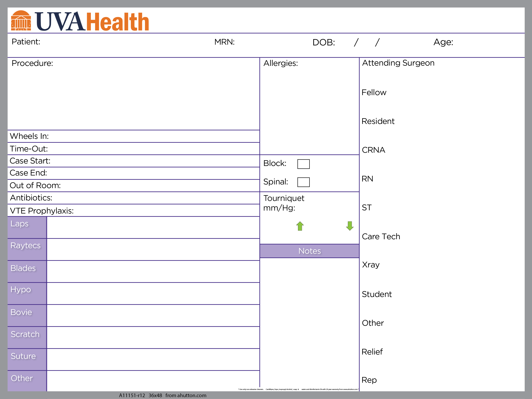Select the purple Other count label

click(x=27, y=381)
